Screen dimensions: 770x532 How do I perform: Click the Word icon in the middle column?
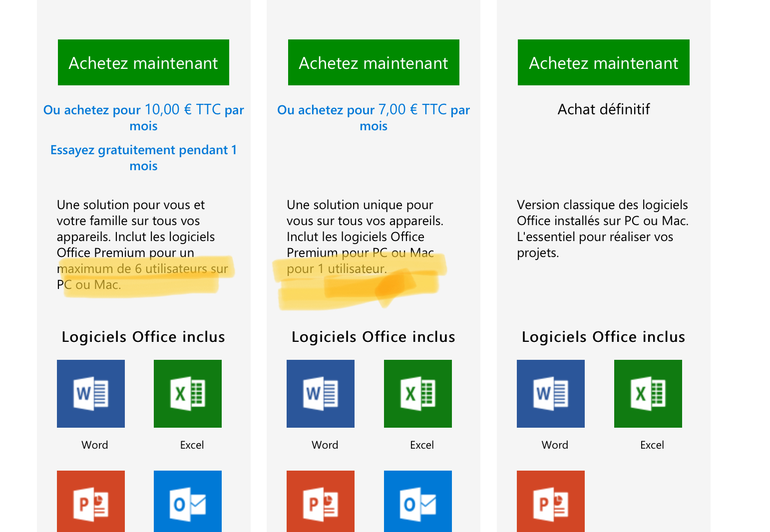point(321,394)
